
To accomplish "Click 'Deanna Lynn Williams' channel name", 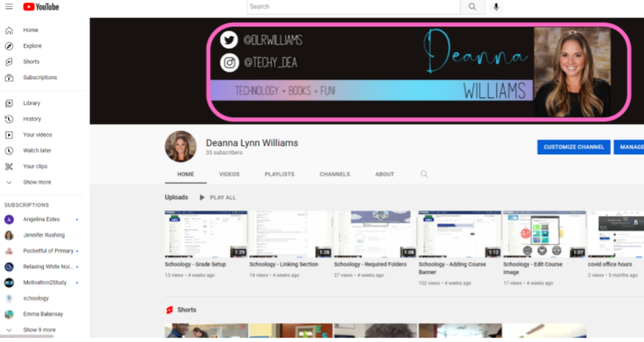I will tap(252, 143).
